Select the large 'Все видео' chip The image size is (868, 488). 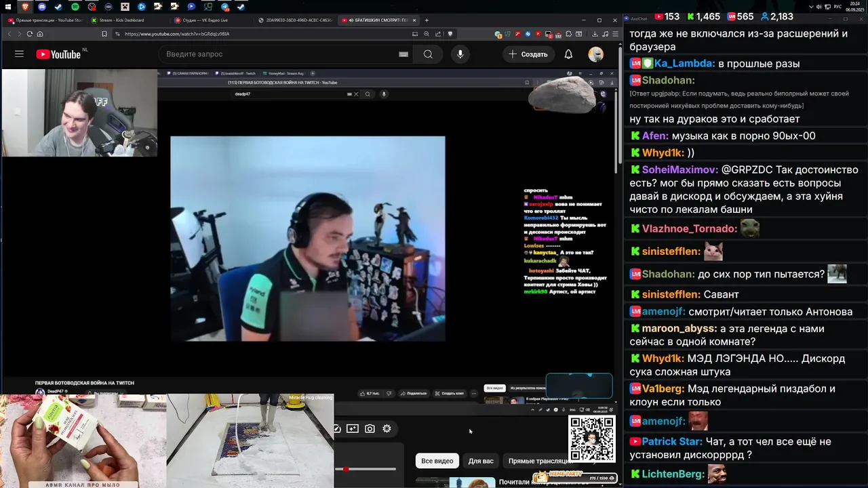point(437,461)
